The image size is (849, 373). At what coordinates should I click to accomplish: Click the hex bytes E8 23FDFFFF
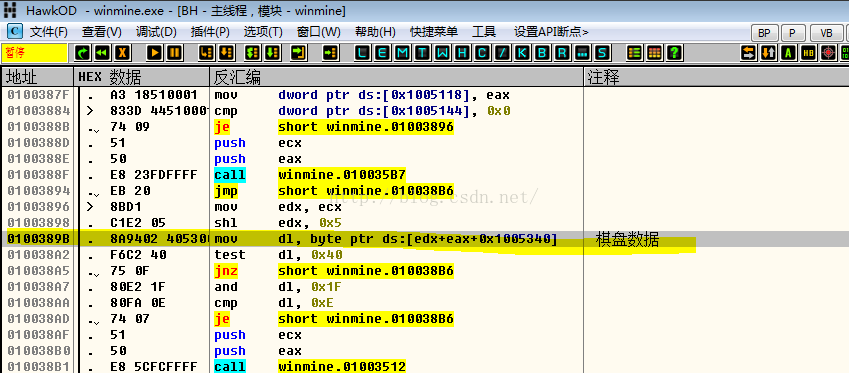point(154,175)
